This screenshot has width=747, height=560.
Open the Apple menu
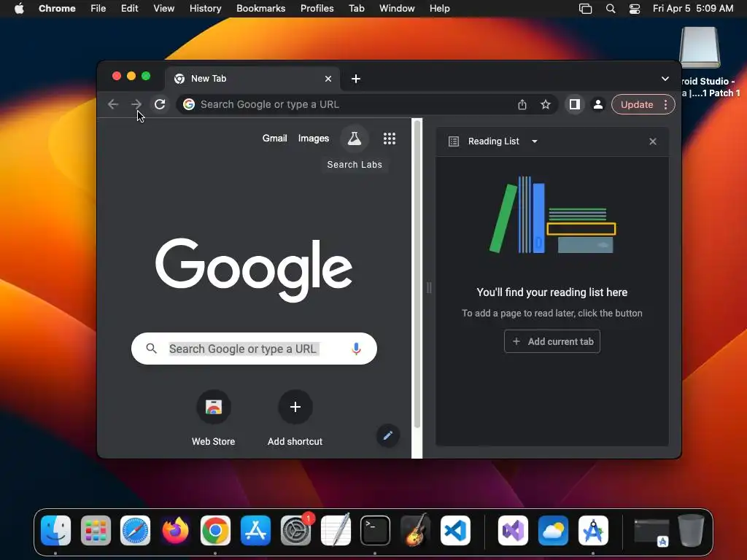coord(19,9)
